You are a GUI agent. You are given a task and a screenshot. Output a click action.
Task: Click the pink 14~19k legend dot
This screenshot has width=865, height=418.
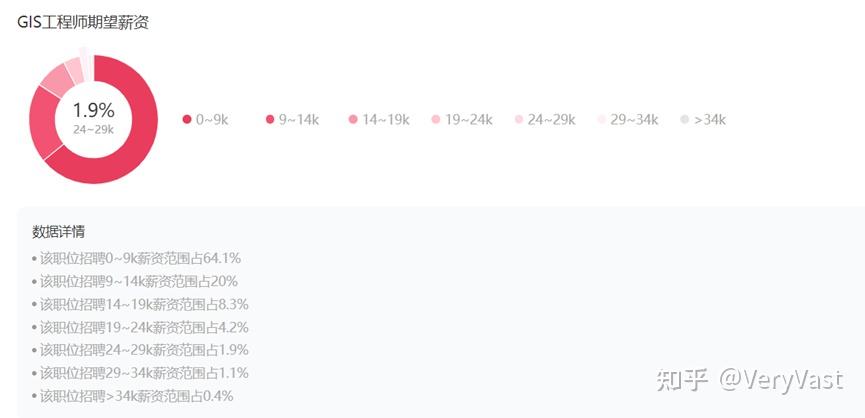(353, 120)
